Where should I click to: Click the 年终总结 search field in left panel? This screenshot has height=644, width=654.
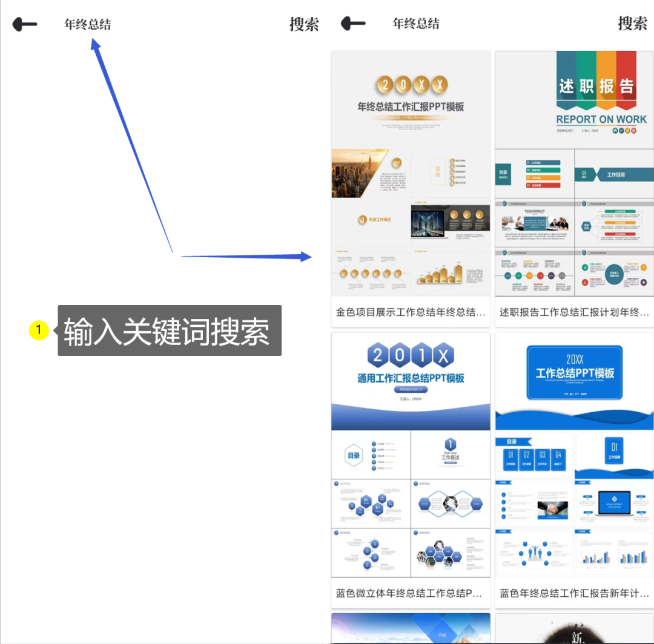point(88,24)
